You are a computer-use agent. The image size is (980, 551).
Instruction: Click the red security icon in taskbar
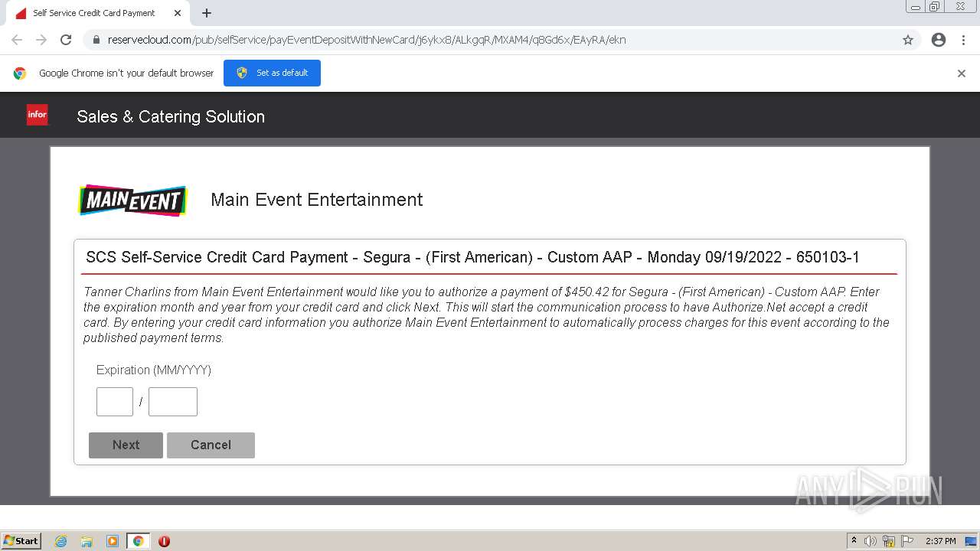(x=164, y=541)
